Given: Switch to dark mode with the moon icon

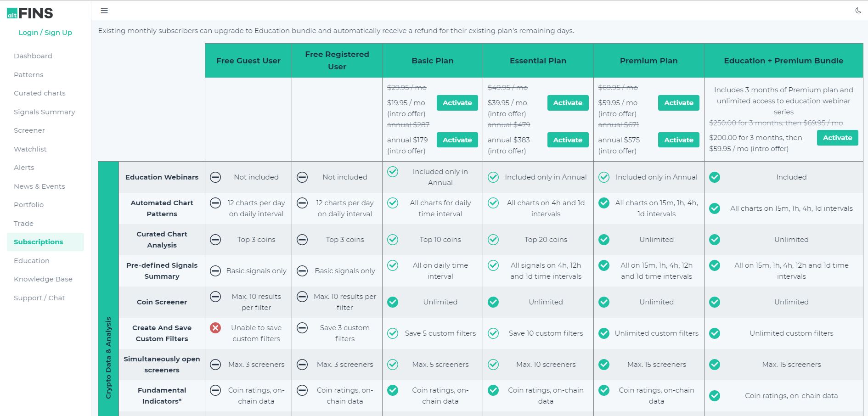Looking at the screenshot, I should [x=858, y=11].
